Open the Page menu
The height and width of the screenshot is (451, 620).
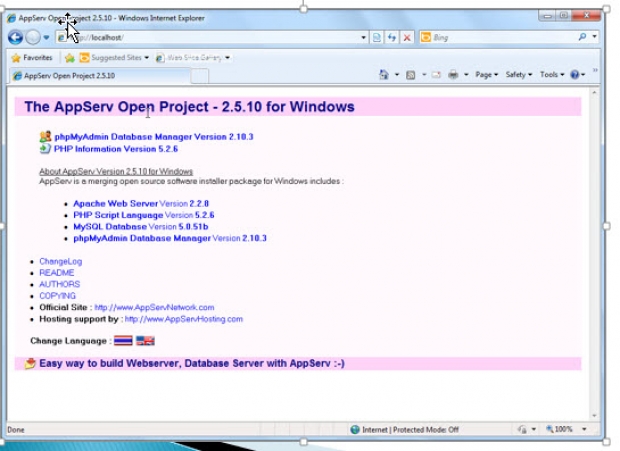pos(486,75)
